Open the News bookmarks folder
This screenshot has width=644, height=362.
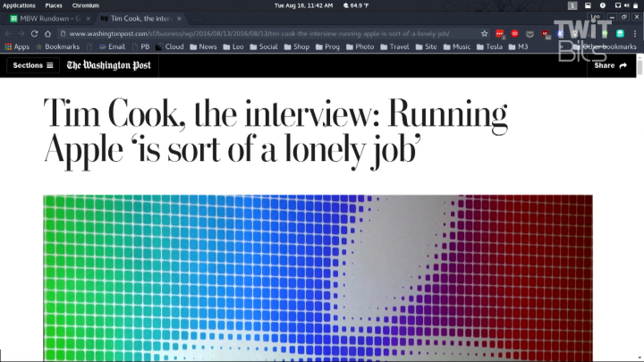point(202,46)
